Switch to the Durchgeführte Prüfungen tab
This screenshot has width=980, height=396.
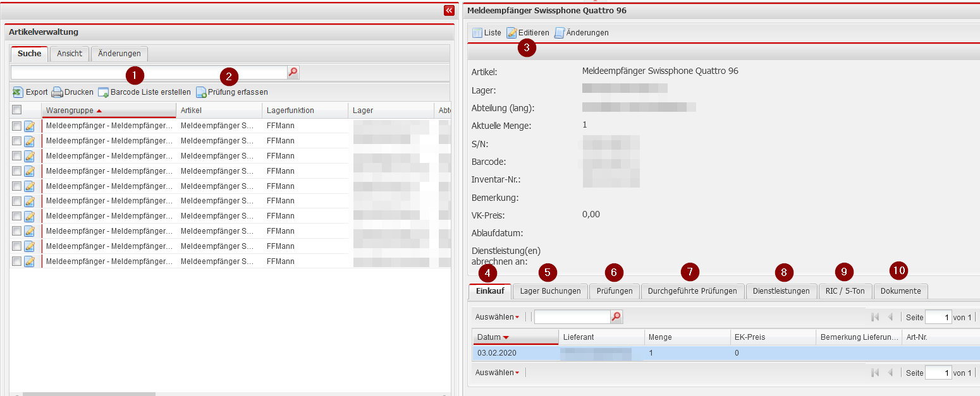tap(692, 291)
